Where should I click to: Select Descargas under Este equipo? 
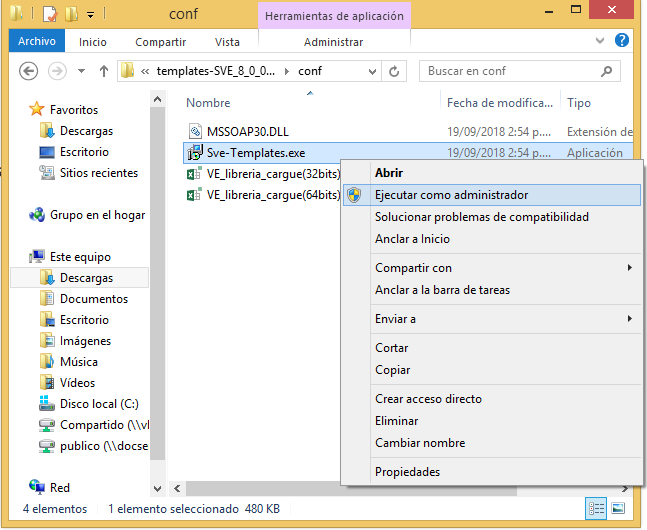(x=79, y=277)
